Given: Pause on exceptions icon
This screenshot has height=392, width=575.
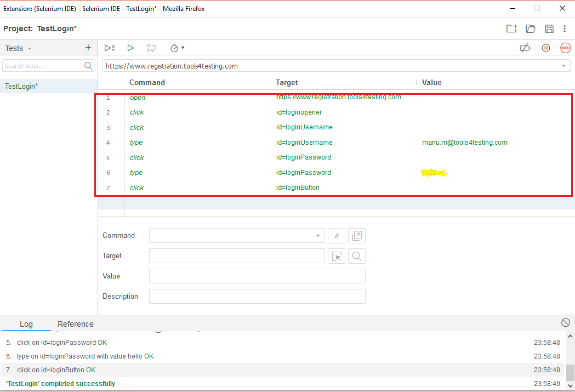Looking at the screenshot, I should [546, 48].
